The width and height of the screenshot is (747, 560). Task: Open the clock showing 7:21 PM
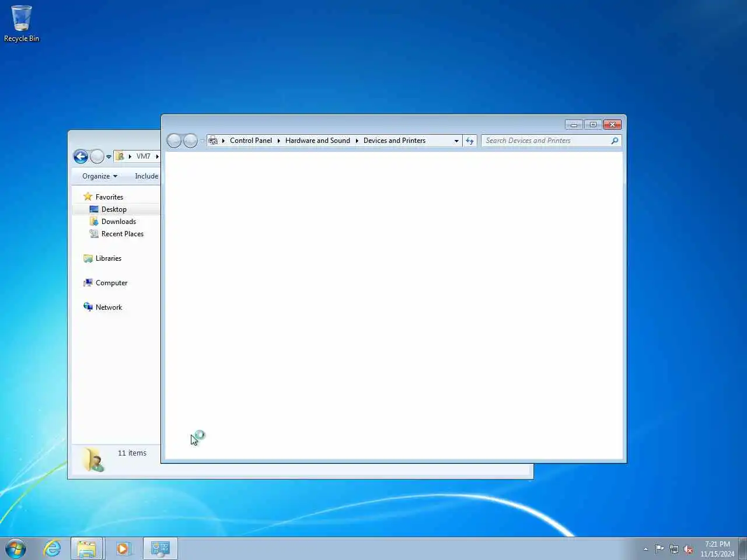(x=717, y=549)
